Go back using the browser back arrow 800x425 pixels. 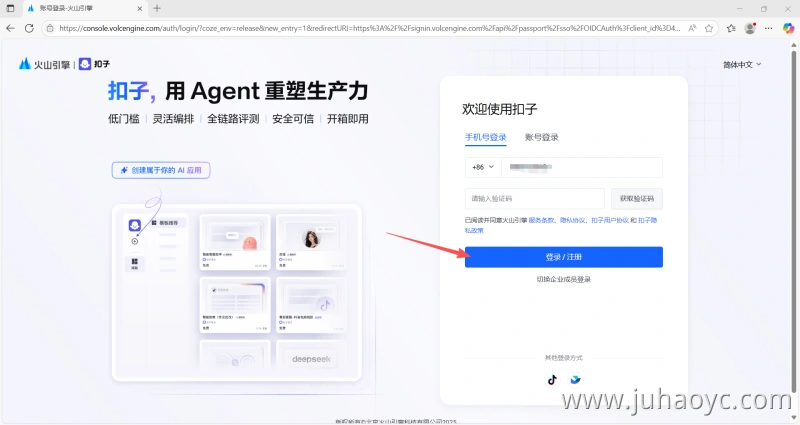tap(10, 29)
